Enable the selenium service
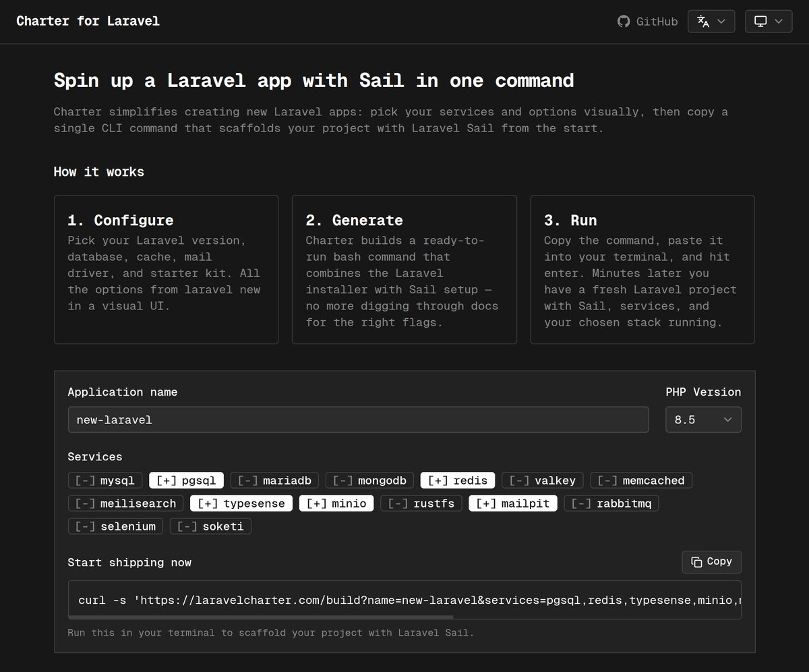This screenshot has width=809, height=672. tap(115, 526)
